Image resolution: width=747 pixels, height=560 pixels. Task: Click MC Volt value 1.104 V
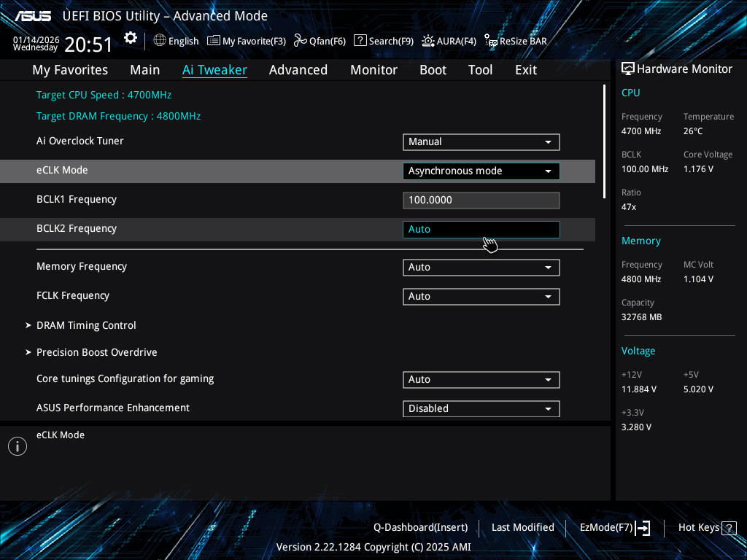coord(698,279)
